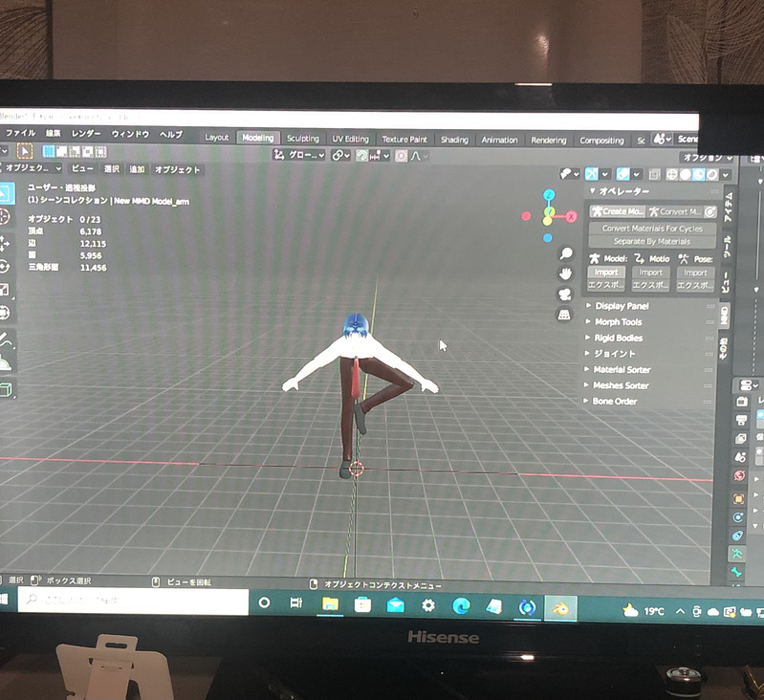Image resolution: width=764 pixels, height=700 pixels.
Task: Open the ファイル menu
Action: [x=20, y=133]
